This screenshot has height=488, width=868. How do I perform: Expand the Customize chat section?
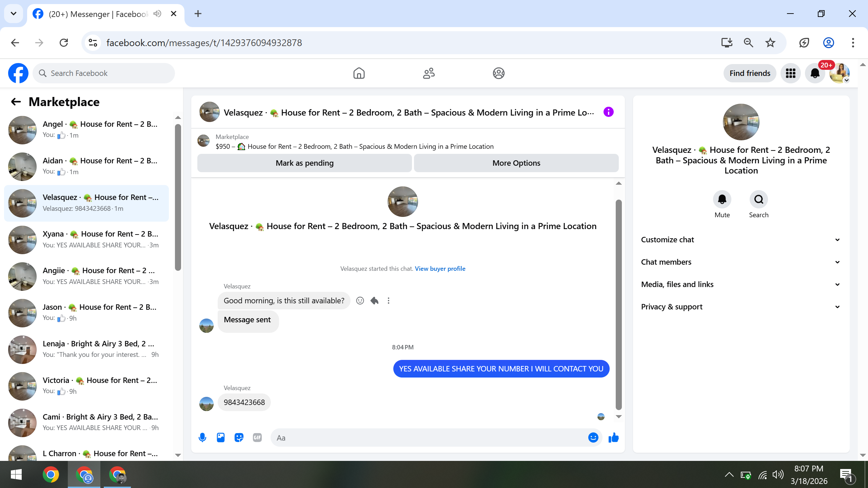[x=741, y=240]
